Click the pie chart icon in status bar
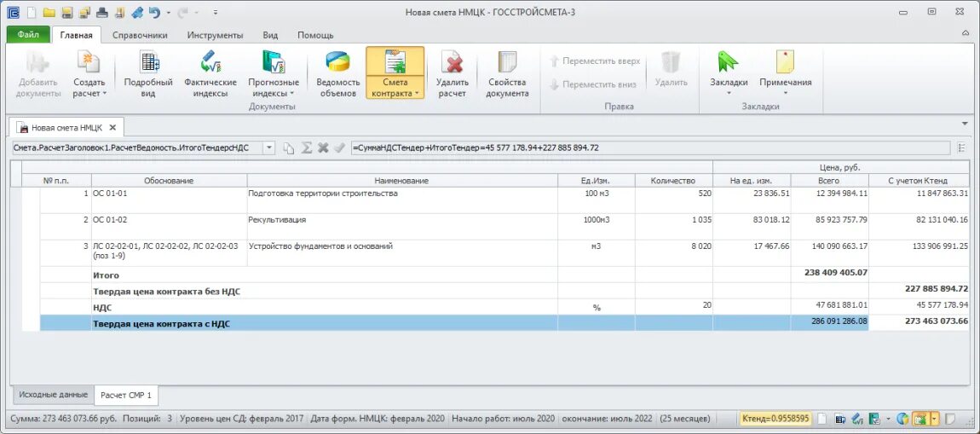 902,419
